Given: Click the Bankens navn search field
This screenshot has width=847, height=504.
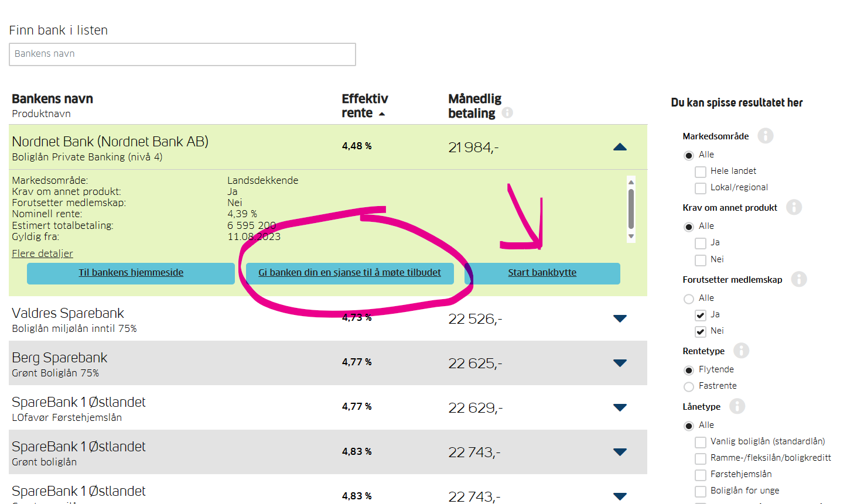Looking at the screenshot, I should [182, 54].
